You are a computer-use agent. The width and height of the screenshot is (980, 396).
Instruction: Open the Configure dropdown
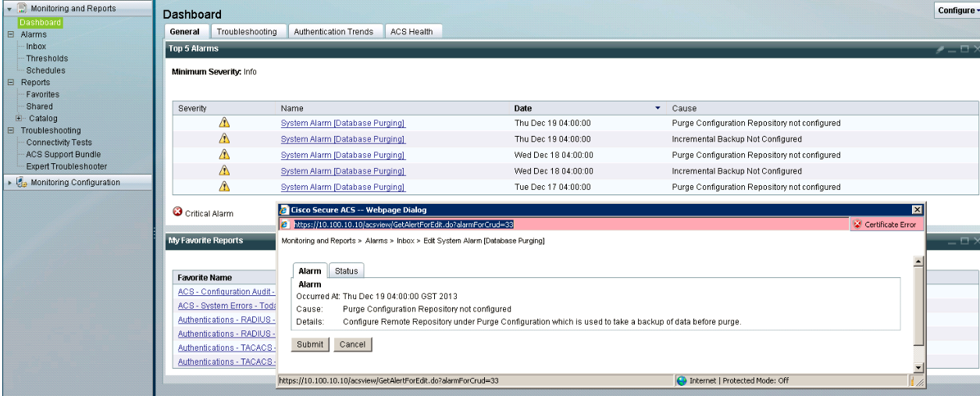click(957, 10)
